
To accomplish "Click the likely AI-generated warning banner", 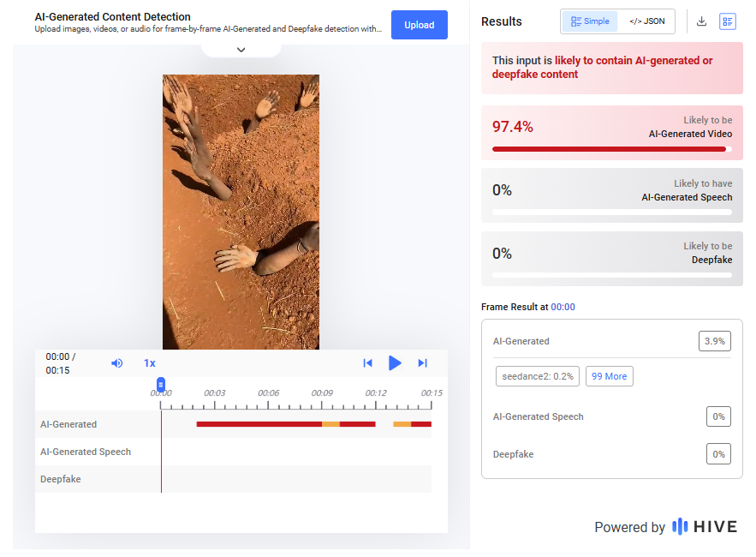I will click(612, 68).
